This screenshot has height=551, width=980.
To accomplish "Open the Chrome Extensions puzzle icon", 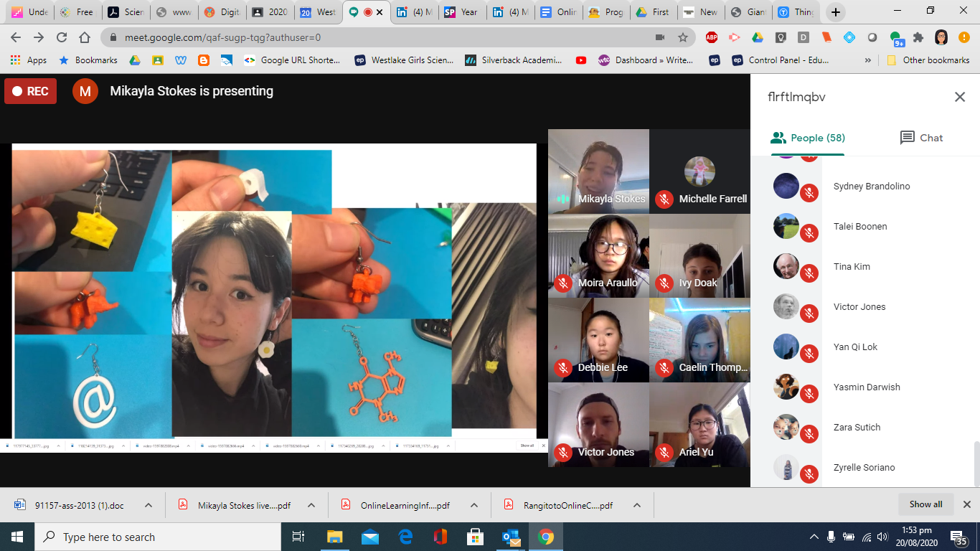I will tap(918, 37).
